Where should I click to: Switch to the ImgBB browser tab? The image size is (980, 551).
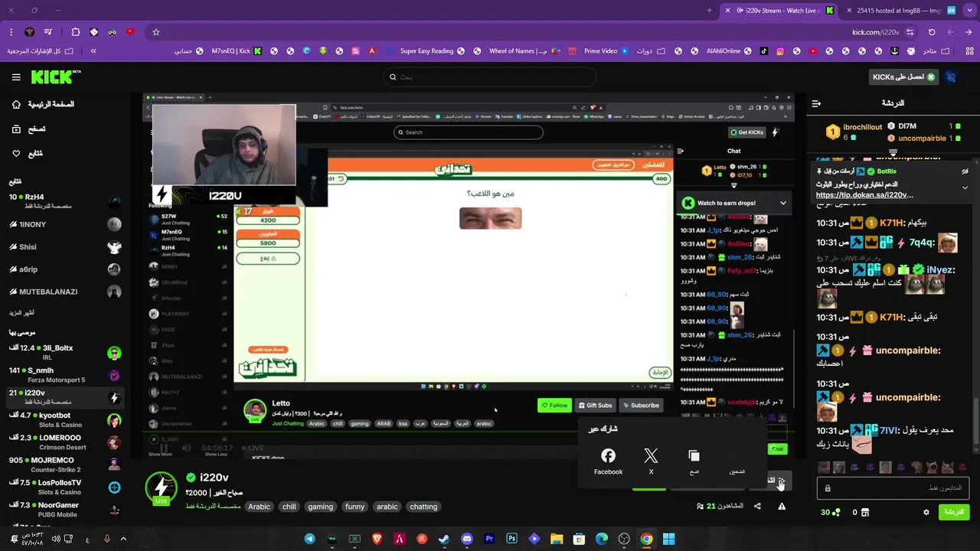[900, 10]
